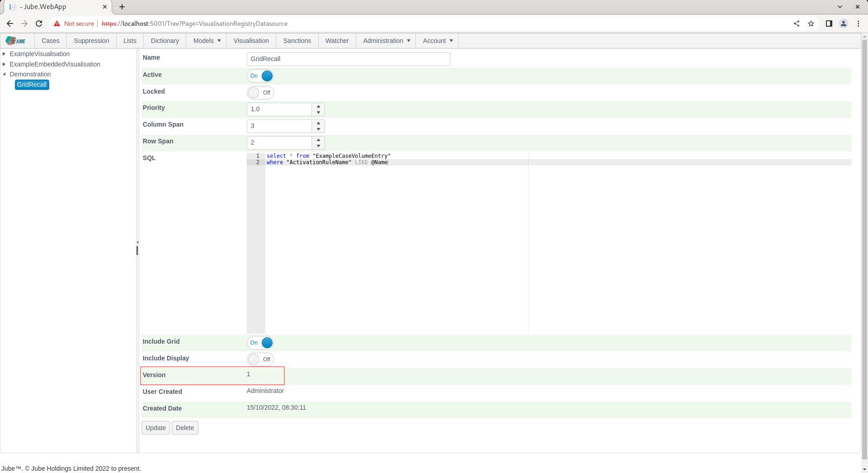This screenshot has height=473, width=868.
Task: Open the Account dropdown menu
Action: [x=437, y=41]
